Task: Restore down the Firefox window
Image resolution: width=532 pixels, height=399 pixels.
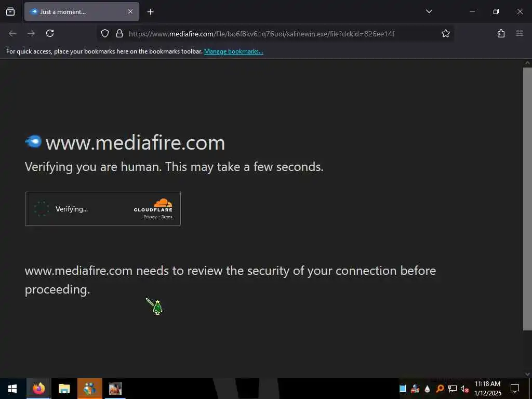Action: (496, 11)
